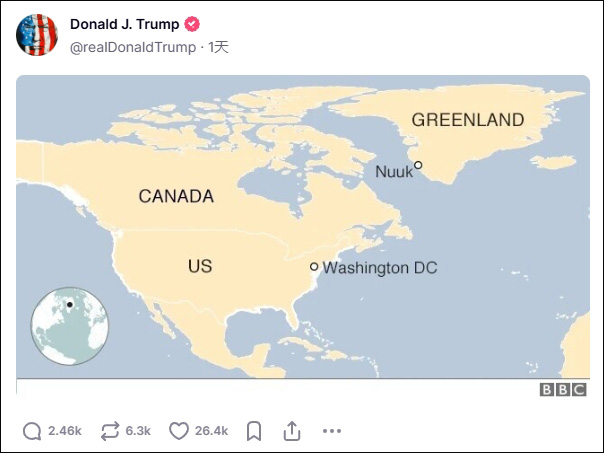Click the reply speech bubble icon
This screenshot has width=604, height=453.
32,431
